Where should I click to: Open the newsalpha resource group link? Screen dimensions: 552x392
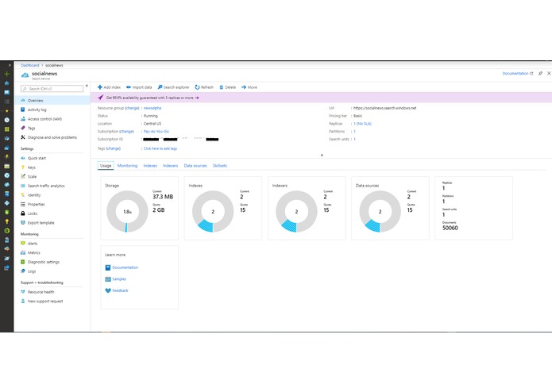(152, 108)
